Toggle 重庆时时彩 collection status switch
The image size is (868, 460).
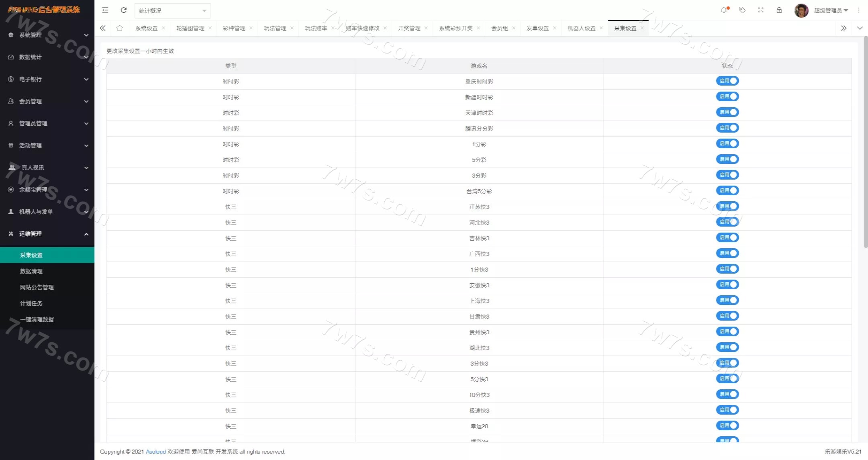click(x=727, y=81)
